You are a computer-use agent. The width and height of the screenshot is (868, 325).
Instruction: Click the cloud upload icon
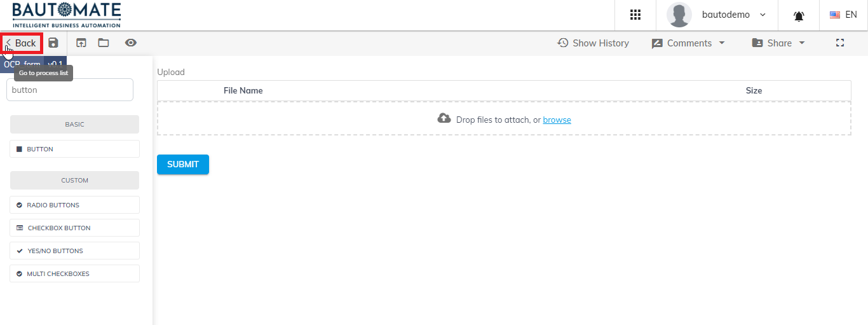pyautogui.click(x=444, y=118)
